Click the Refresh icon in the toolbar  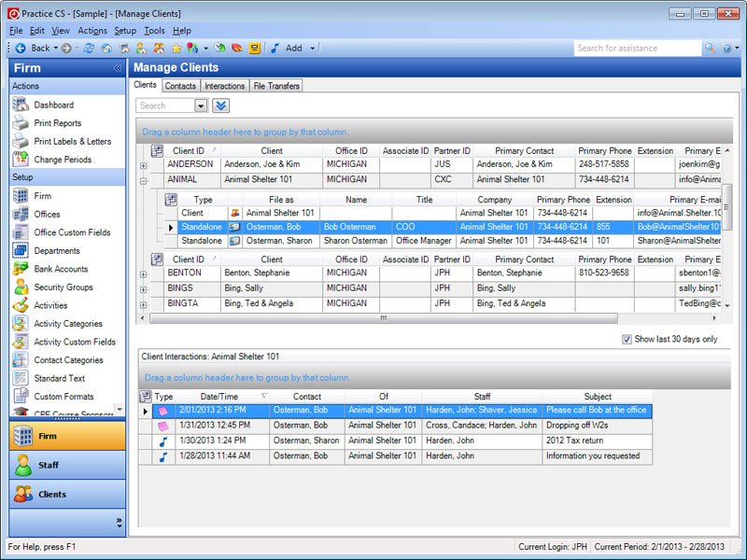[89, 49]
